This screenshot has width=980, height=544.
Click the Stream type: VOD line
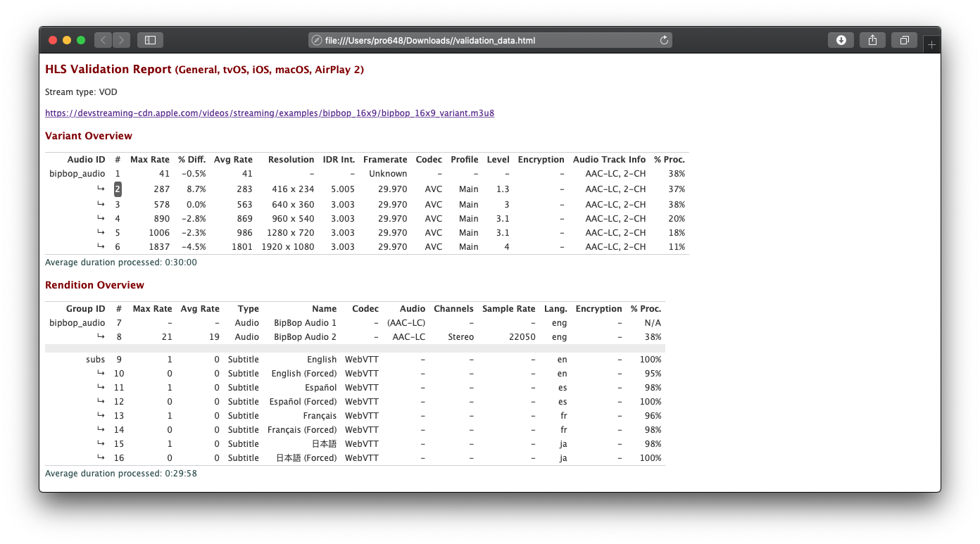point(81,92)
